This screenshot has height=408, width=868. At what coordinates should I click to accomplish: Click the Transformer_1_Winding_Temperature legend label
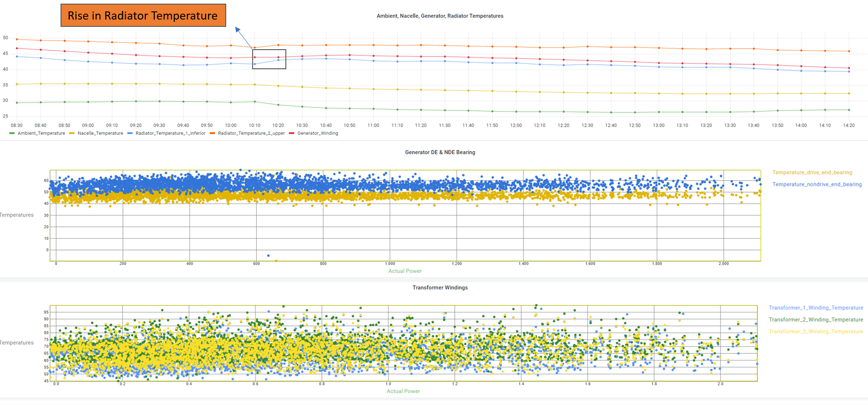click(x=816, y=308)
